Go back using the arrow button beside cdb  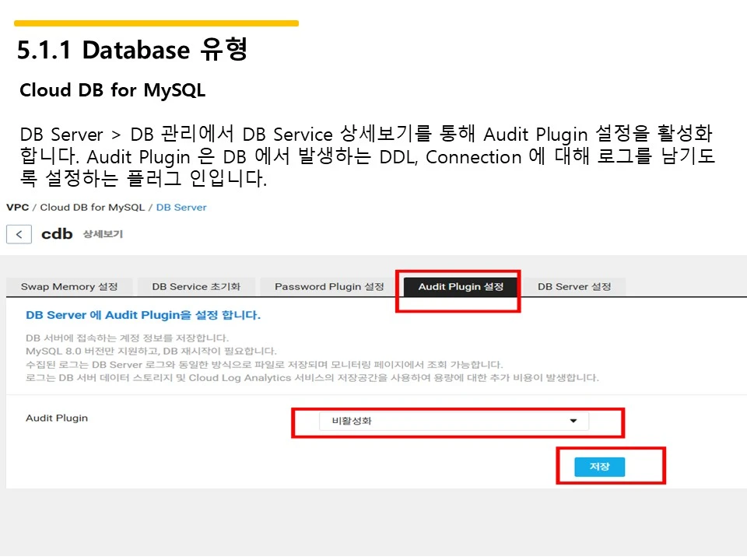[19, 234]
